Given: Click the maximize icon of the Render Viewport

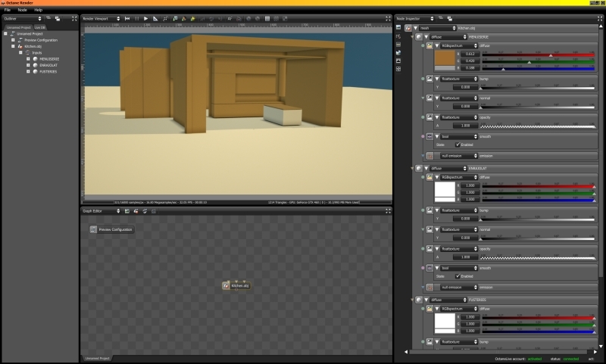Looking at the screenshot, I should pyautogui.click(x=388, y=18).
